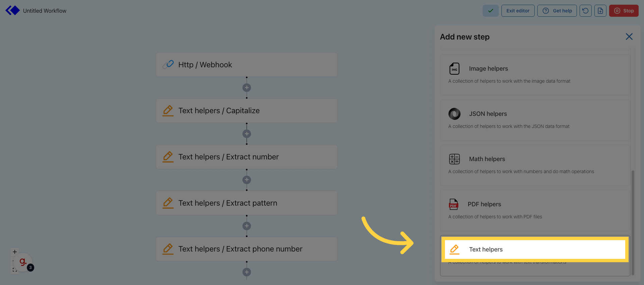The height and width of the screenshot is (285, 644).
Task: Add a step between Capitalize and Extract number
Action: tap(247, 134)
